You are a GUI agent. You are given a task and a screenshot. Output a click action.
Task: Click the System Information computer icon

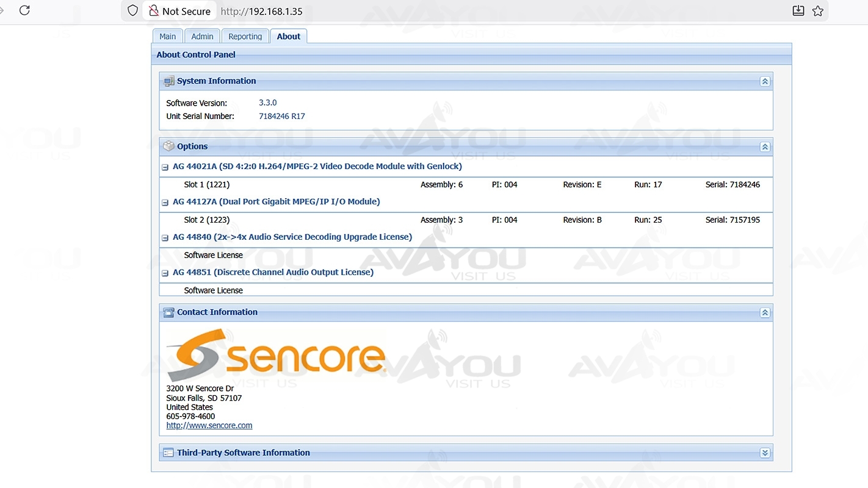(x=169, y=81)
